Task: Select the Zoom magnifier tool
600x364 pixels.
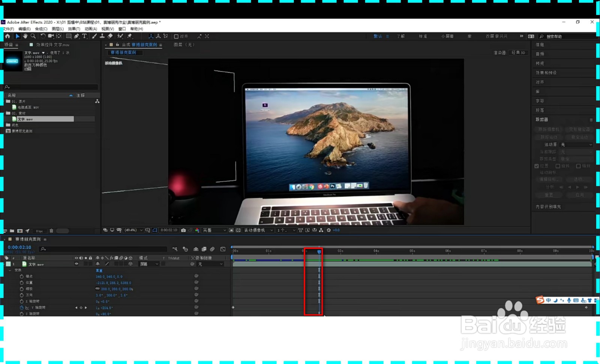Action: tap(33, 36)
